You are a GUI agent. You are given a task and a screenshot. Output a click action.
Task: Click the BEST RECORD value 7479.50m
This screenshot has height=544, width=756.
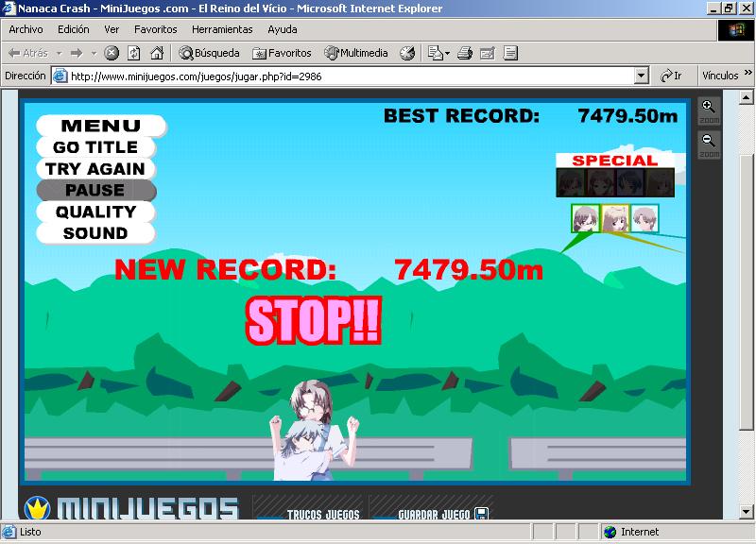pyautogui.click(x=627, y=115)
